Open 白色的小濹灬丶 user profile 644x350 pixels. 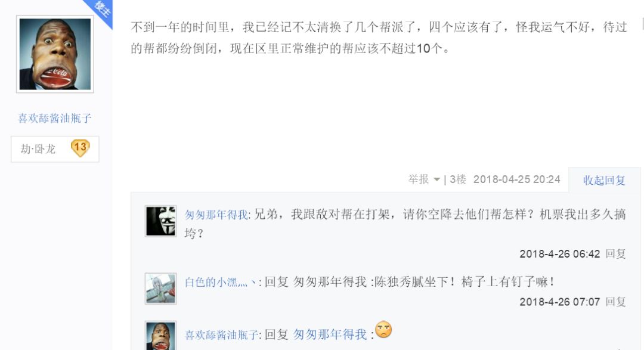pos(221,282)
